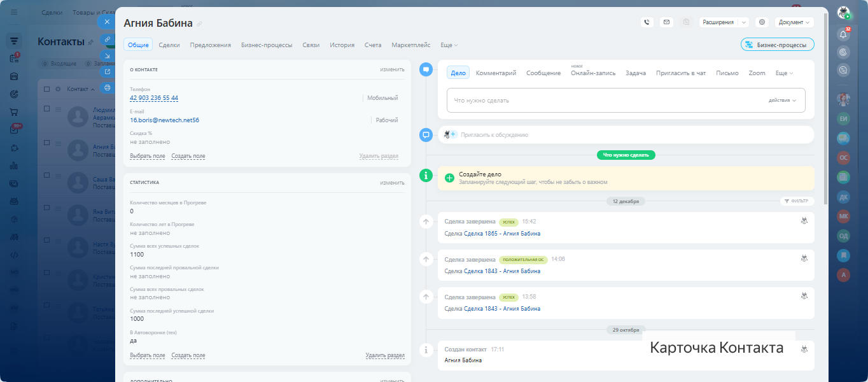
Task: Tick the checkbox for the third contact row
Action: click(46, 176)
